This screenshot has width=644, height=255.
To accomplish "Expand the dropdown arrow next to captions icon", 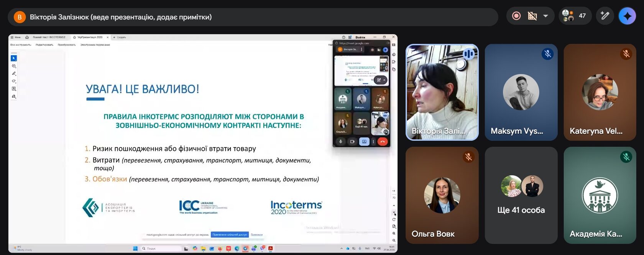I will tap(545, 16).
